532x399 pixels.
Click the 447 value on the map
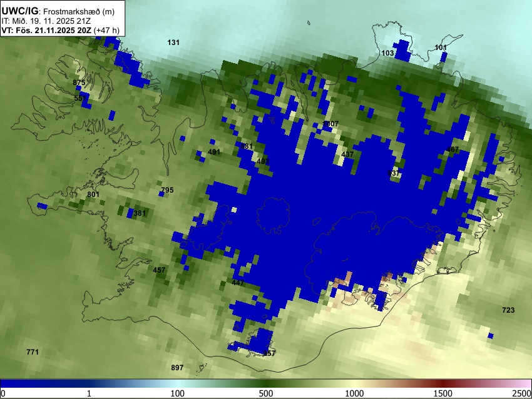238,283
